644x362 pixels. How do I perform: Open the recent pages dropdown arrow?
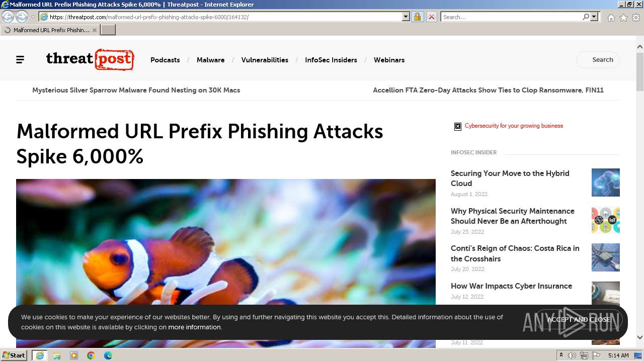33,17
